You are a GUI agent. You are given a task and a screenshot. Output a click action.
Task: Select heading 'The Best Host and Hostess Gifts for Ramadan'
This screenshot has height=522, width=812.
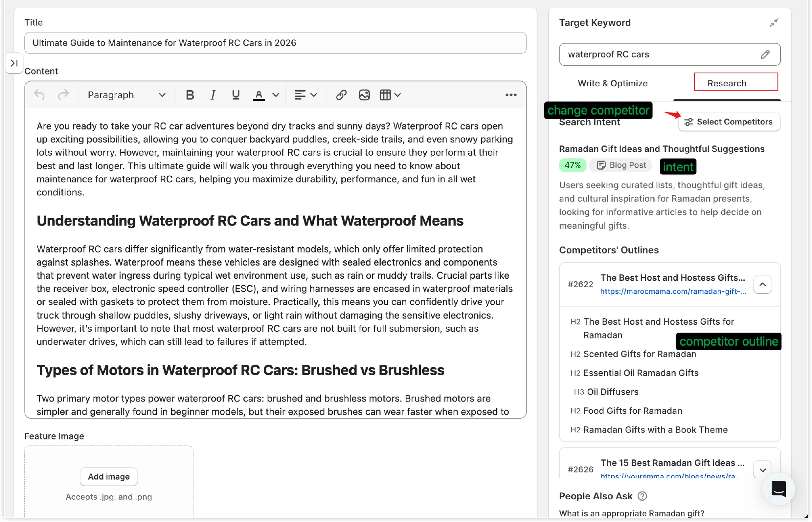point(658,328)
